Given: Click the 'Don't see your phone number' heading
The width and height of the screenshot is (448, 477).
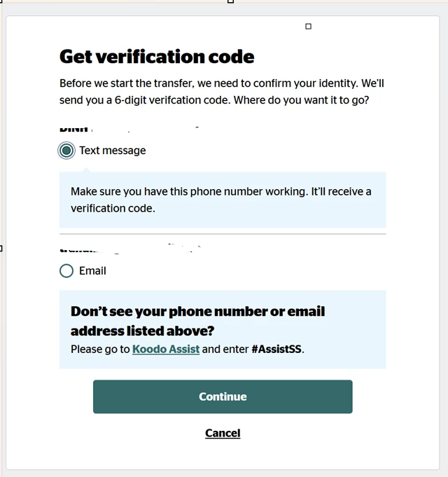Looking at the screenshot, I should click(197, 321).
